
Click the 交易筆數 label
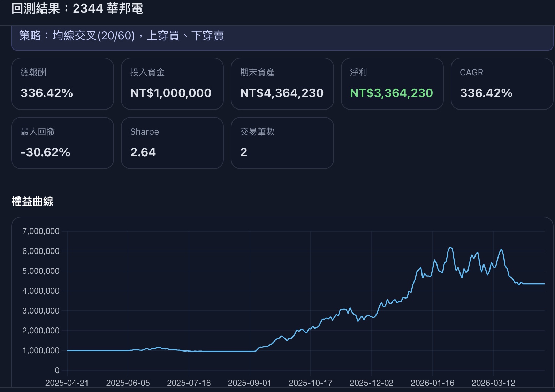tap(257, 131)
